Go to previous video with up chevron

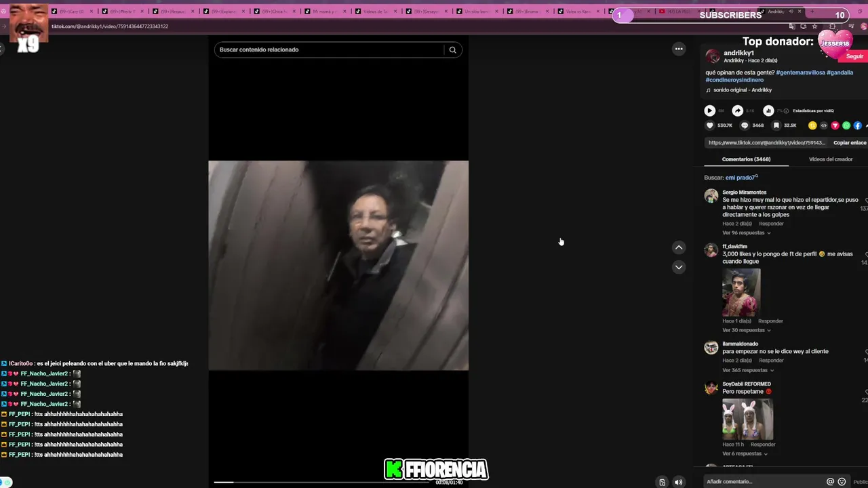pyautogui.click(x=678, y=247)
